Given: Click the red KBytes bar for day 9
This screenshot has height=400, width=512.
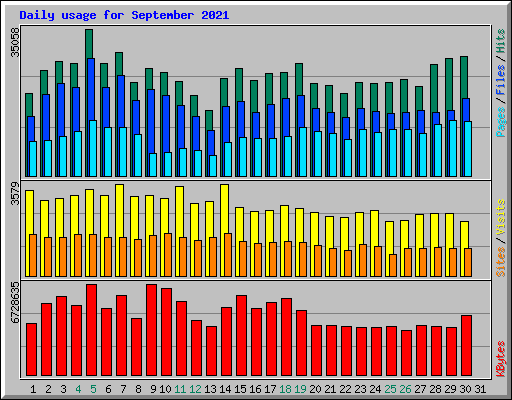Looking at the screenshot, I should (x=151, y=330).
